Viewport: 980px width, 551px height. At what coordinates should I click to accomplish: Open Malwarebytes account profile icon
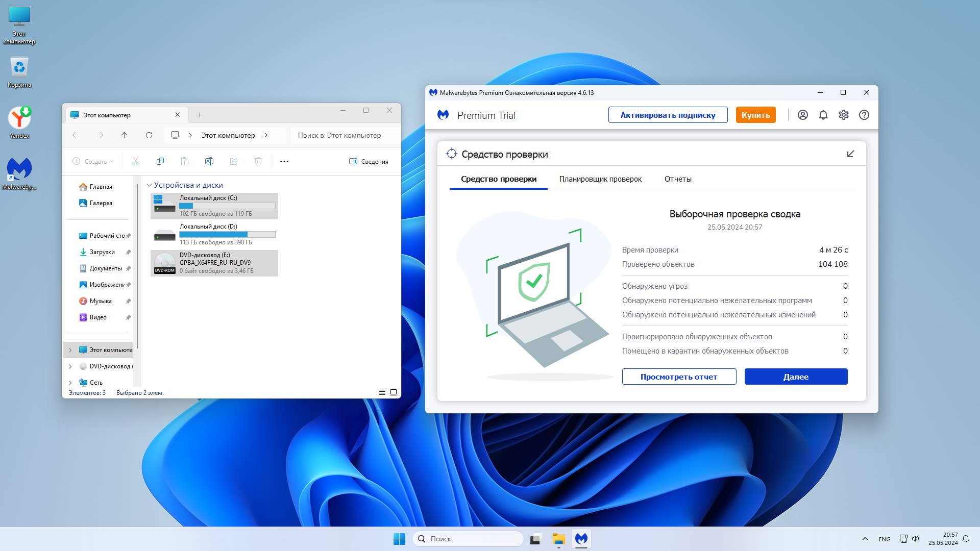pos(802,115)
